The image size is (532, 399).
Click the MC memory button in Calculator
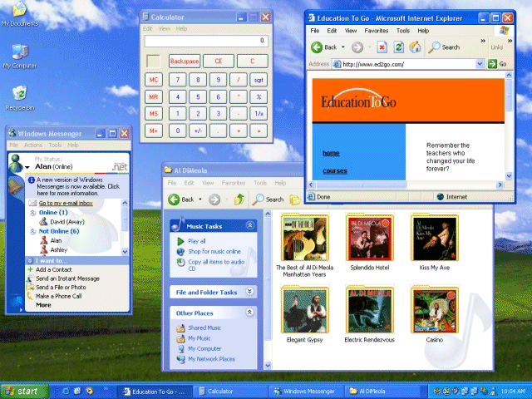click(154, 80)
